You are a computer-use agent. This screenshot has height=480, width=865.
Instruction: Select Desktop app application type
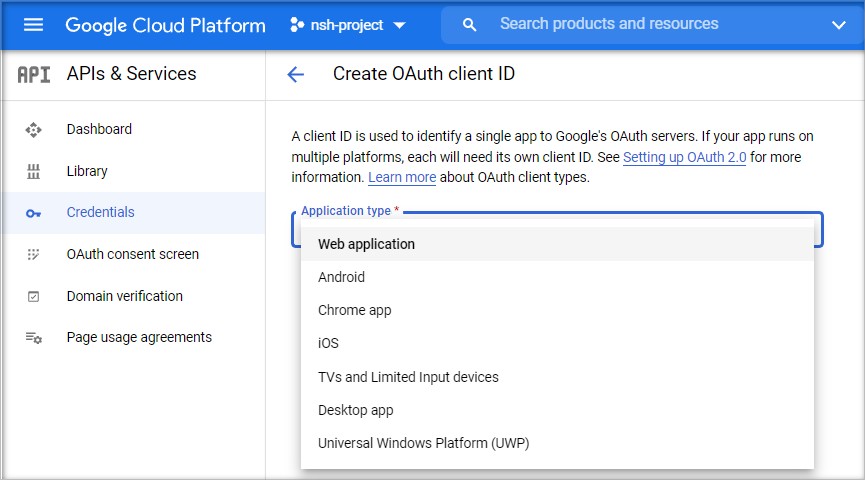tap(557, 410)
